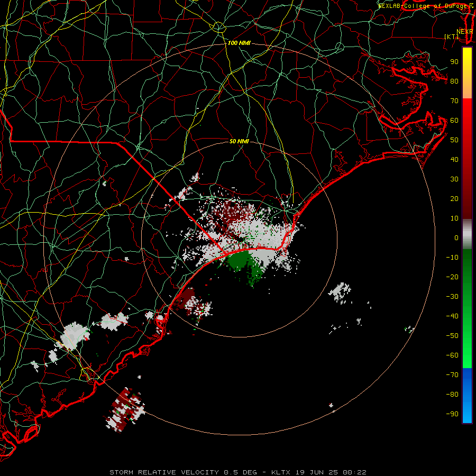Select the 90 value on velocity scale
Viewport: 476px width, 476px height.
[x=454, y=62]
